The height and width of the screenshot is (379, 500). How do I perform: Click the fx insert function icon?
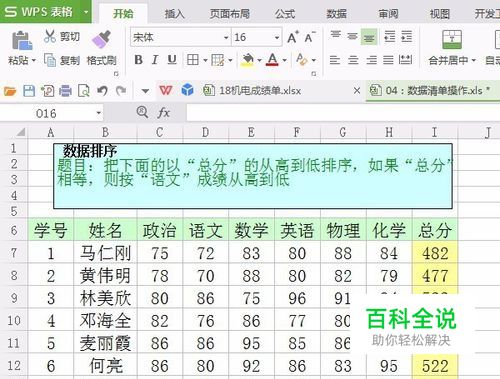(163, 113)
